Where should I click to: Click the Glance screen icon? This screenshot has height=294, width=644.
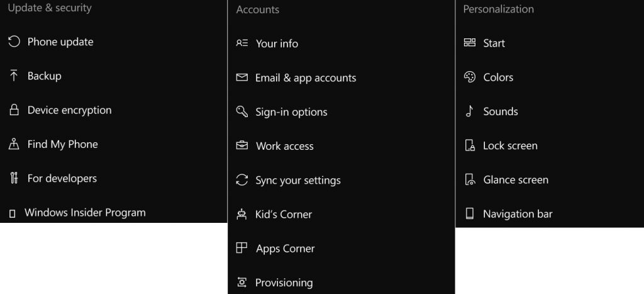pyautogui.click(x=470, y=179)
